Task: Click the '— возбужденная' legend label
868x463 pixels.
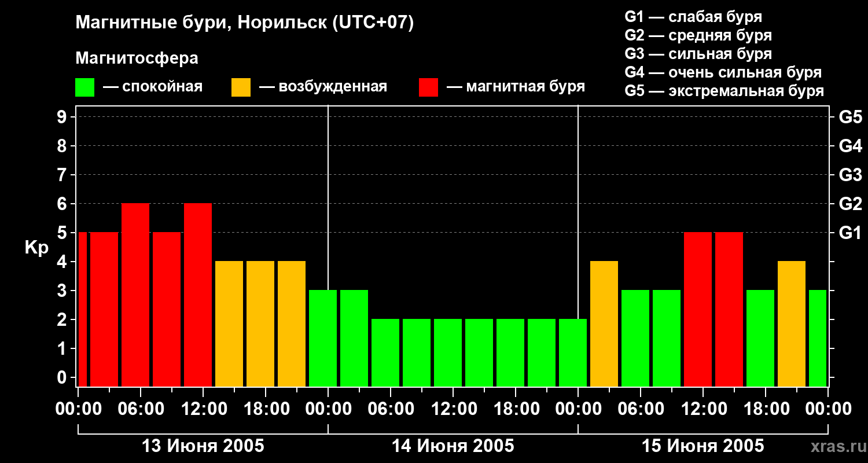Action: pyautogui.click(x=323, y=87)
